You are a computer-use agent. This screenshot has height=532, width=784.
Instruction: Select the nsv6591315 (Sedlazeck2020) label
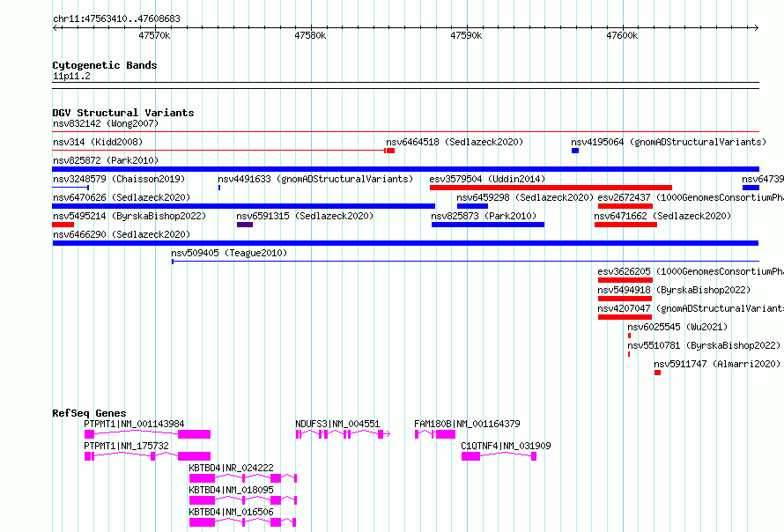305,216
